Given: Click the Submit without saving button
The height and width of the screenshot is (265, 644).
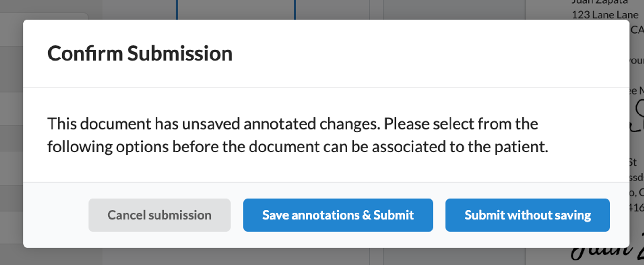Looking at the screenshot, I should click(527, 215).
